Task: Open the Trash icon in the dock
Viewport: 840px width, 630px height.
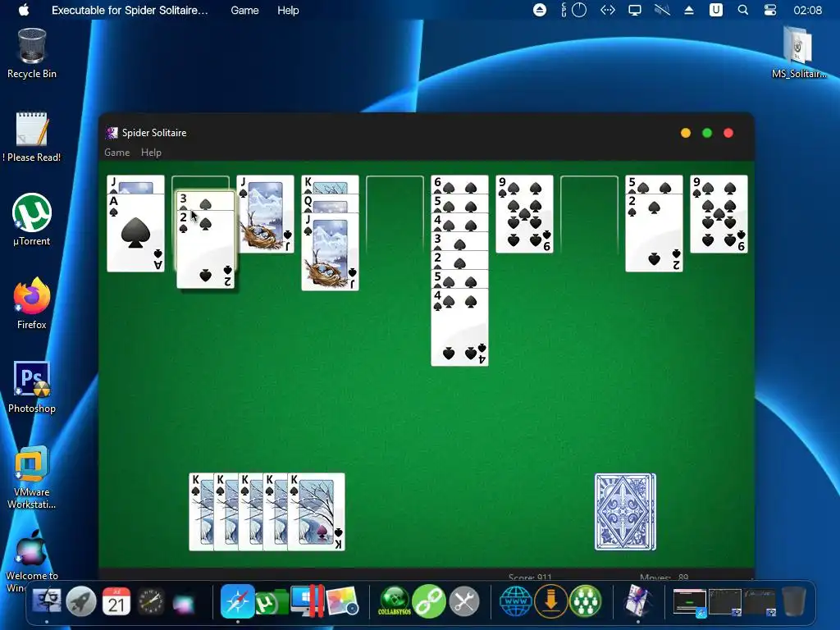Action: coord(794,601)
